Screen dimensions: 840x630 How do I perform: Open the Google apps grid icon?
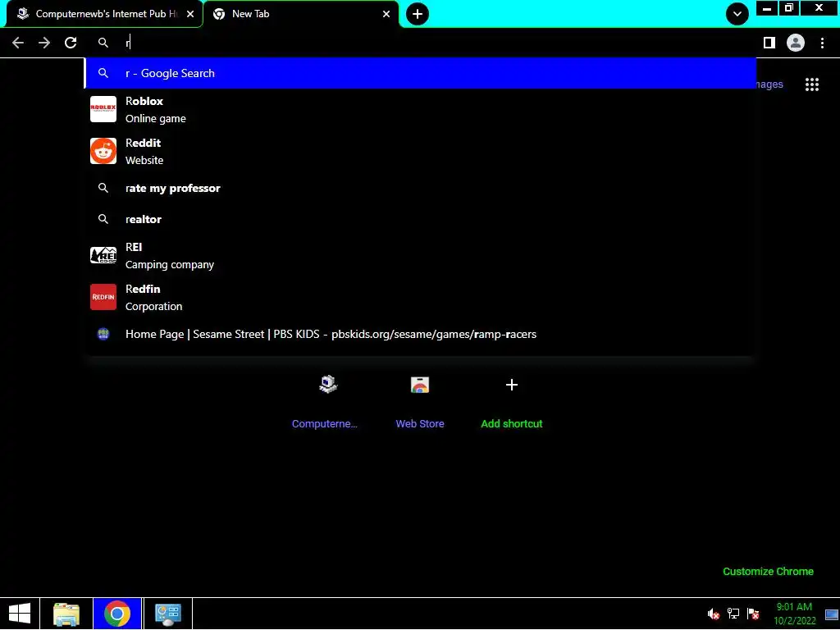click(811, 84)
